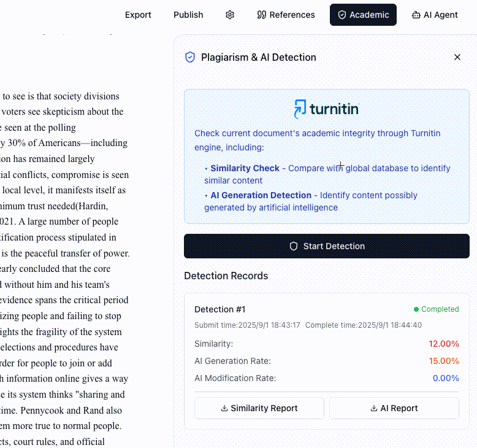Open the settings gear icon
The image size is (477, 448).
click(x=230, y=15)
